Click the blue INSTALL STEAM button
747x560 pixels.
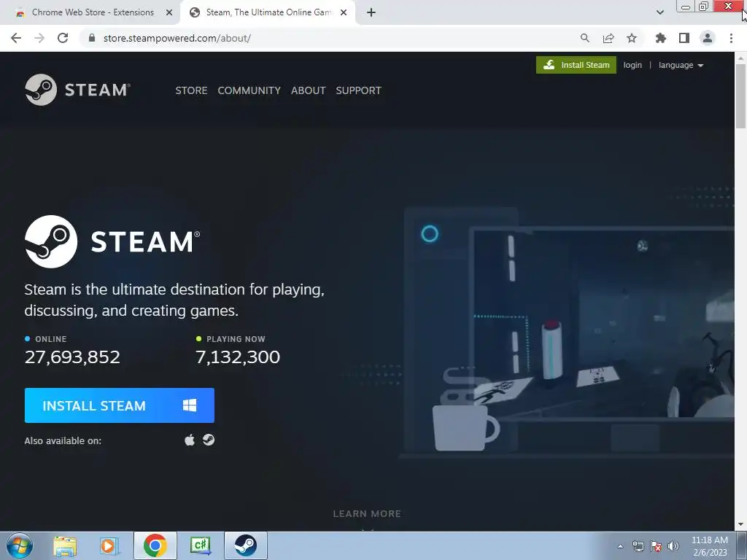coord(119,405)
